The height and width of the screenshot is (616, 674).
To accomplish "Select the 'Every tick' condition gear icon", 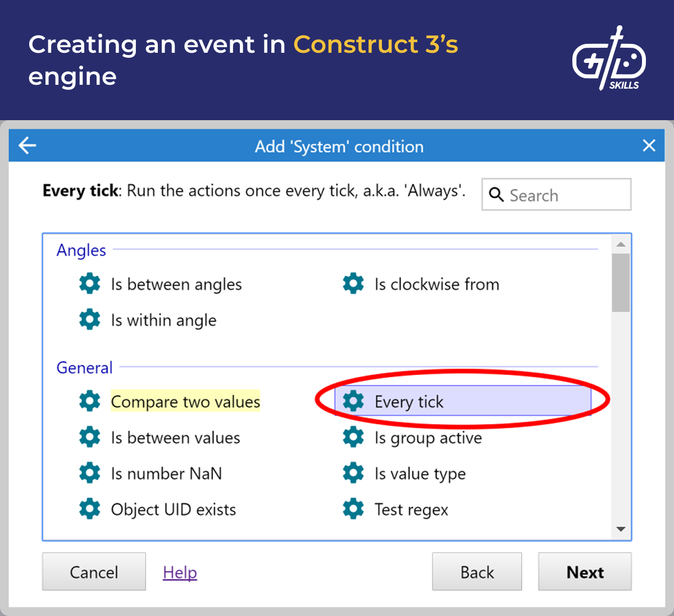I will 353,401.
